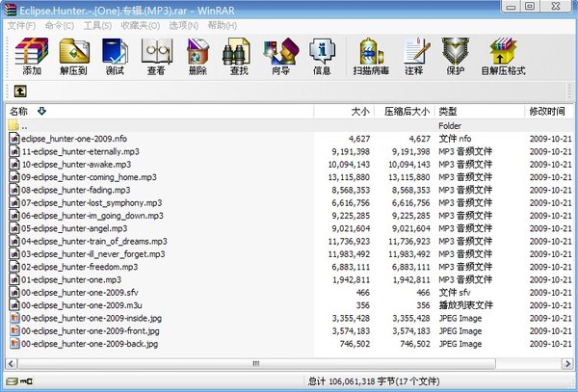Open the 文件(F) menu

(x=21, y=25)
